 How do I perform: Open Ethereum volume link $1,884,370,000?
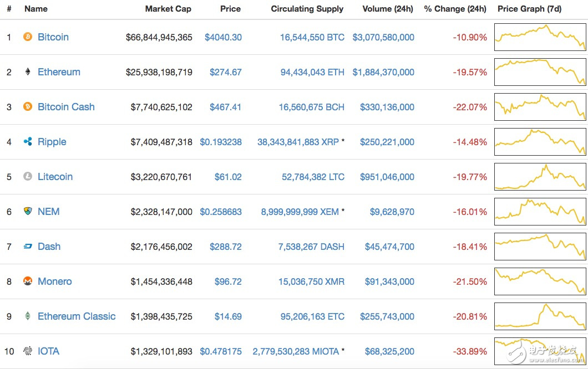[x=383, y=72]
